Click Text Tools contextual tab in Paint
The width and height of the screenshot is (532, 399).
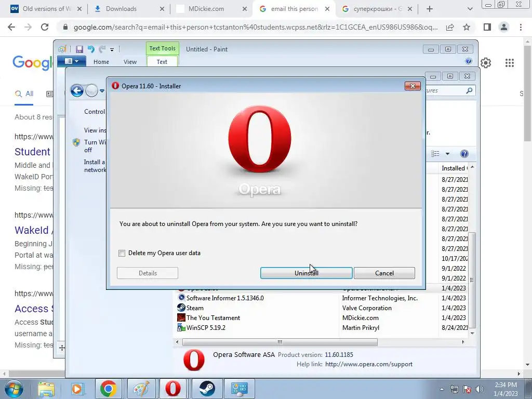[x=163, y=48]
